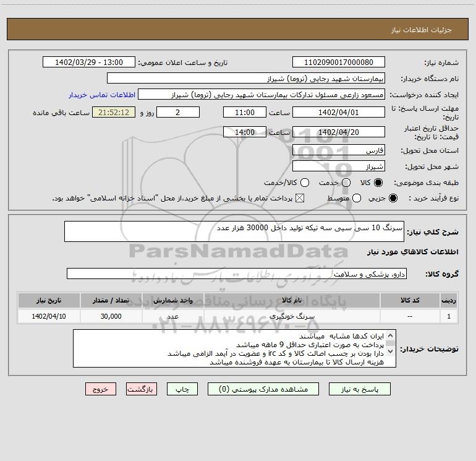Click scroll-down arrow in buyer notes box
This screenshot has height=461, width=476.
pos(391,351)
